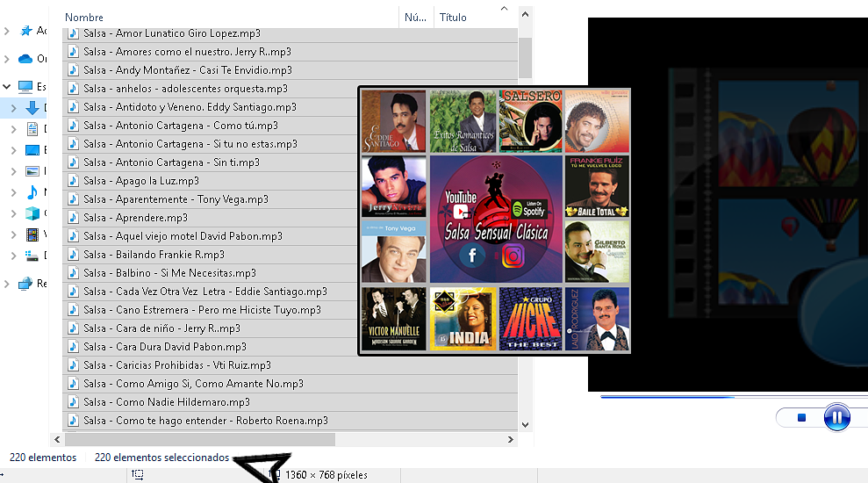The height and width of the screenshot is (483, 868).
Task: Click the file list scroll up arrow
Action: pyautogui.click(x=526, y=14)
